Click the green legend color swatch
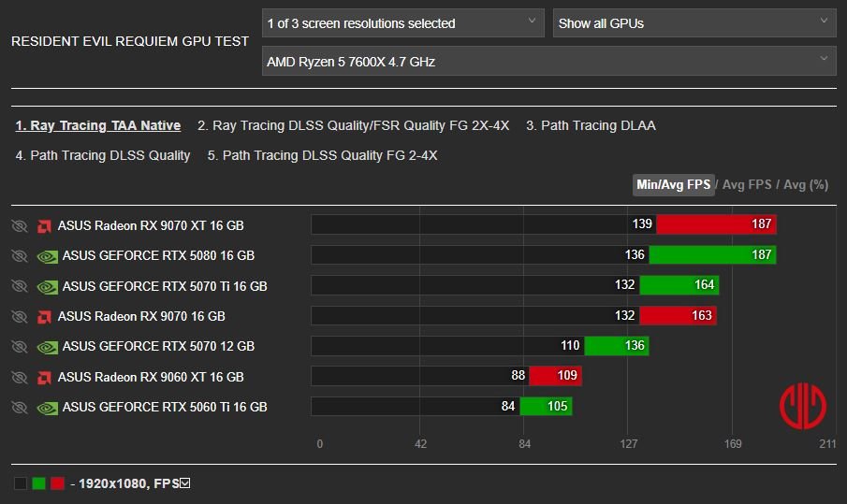 click(x=38, y=482)
